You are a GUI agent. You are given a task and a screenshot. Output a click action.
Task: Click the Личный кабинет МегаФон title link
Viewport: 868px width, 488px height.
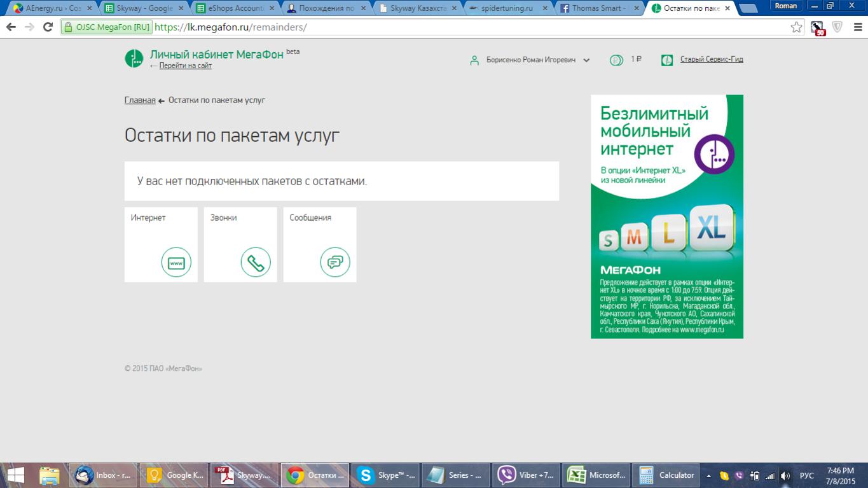216,55
